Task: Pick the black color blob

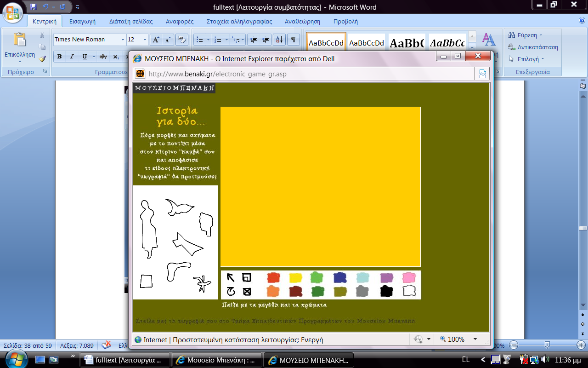Action: coord(387,291)
